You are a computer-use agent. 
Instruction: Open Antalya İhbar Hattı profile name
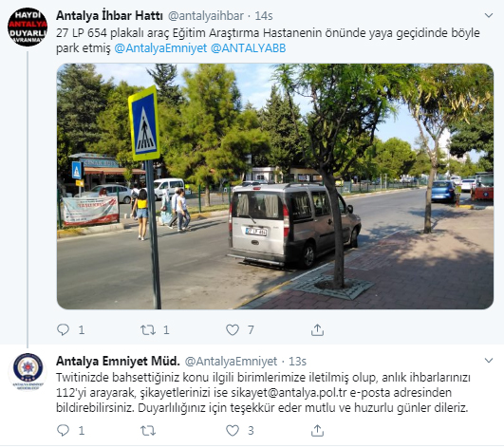point(109,15)
